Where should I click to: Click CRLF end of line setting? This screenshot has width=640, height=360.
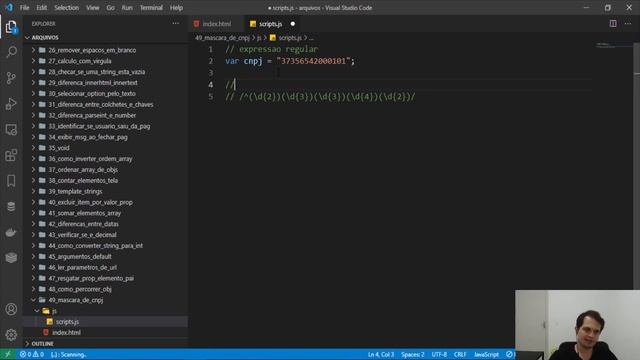point(460,354)
